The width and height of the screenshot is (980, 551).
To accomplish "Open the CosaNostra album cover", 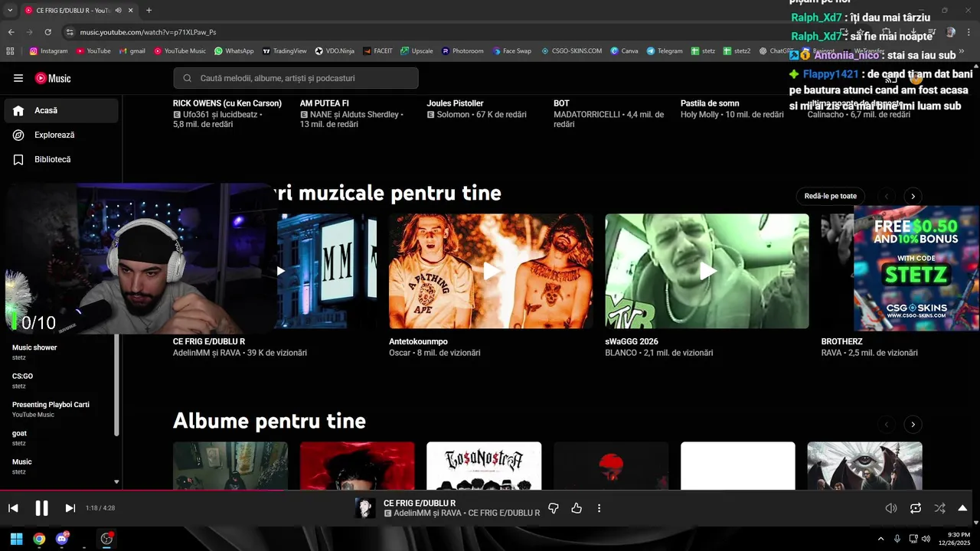I will coord(484,466).
